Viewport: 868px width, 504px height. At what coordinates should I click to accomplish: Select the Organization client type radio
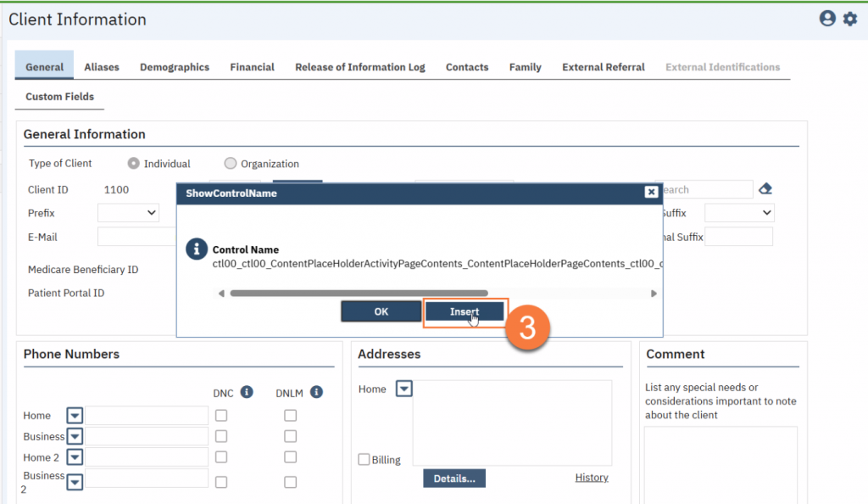pyautogui.click(x=231, y=164)
